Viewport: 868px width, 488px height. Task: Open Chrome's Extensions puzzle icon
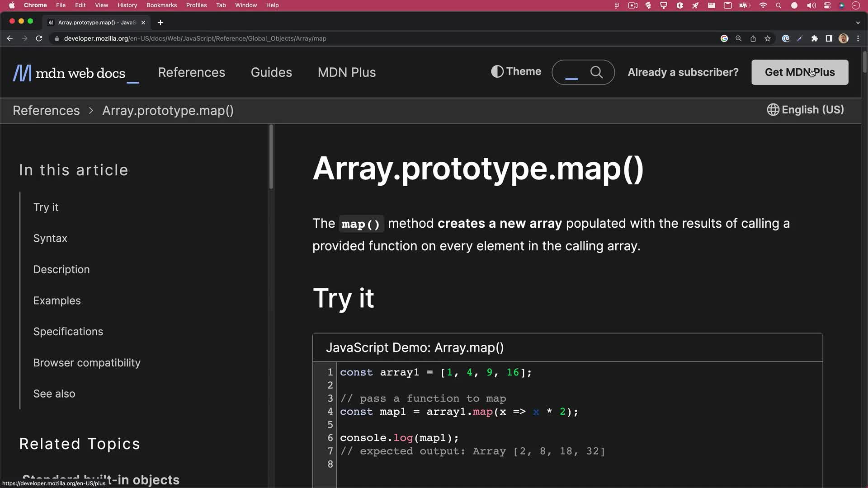pyautogui.click(x=815, y=38)
